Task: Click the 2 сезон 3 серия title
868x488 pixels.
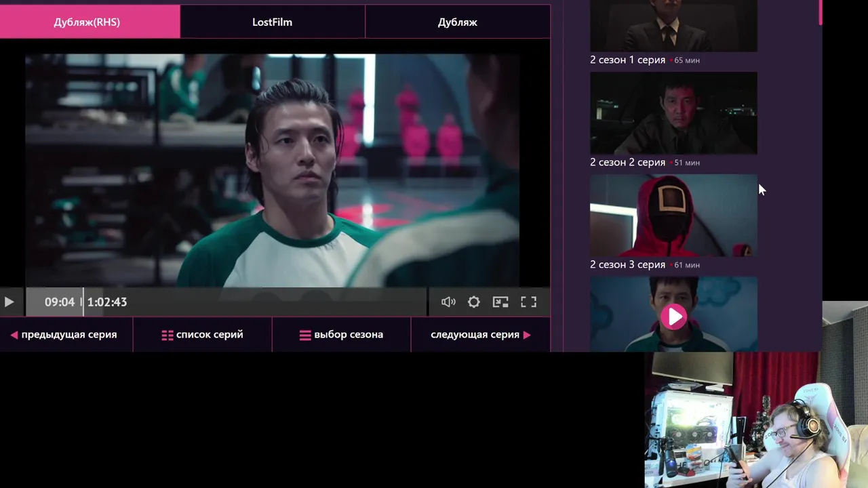Action: pos(627,264)
